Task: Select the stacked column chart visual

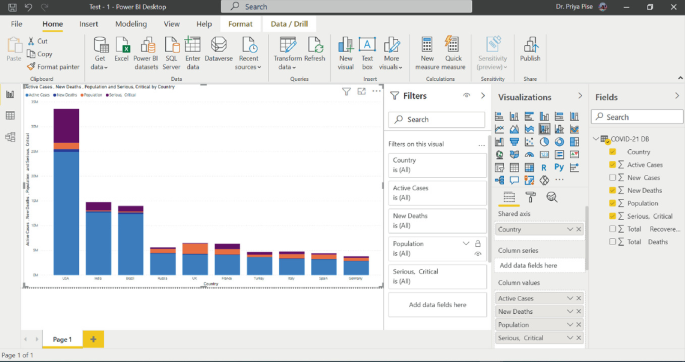Action: (x=514, y=116)
